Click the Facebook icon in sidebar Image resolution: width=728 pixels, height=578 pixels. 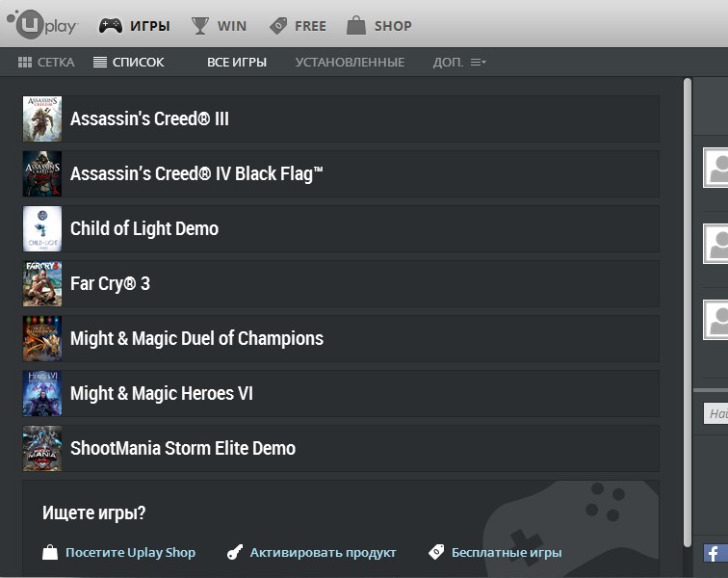[714, 553]
